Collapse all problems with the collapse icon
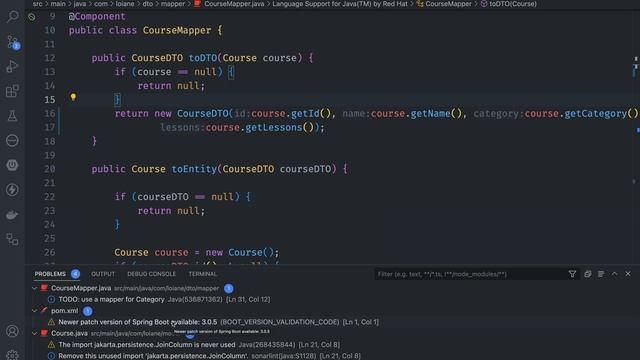This screenshot has height=360, width=640. [x=587, y=274]
